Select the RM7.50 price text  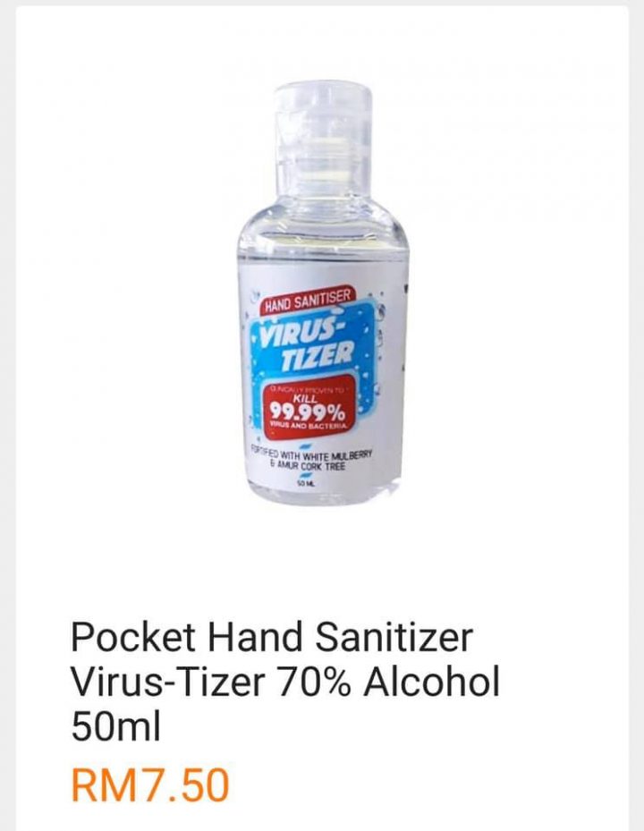(150, 784)
